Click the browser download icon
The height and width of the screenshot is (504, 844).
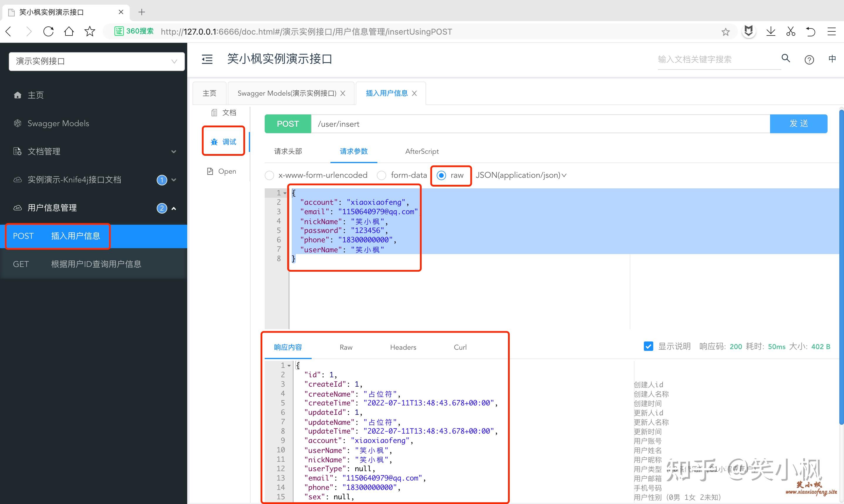click(771, 32)
